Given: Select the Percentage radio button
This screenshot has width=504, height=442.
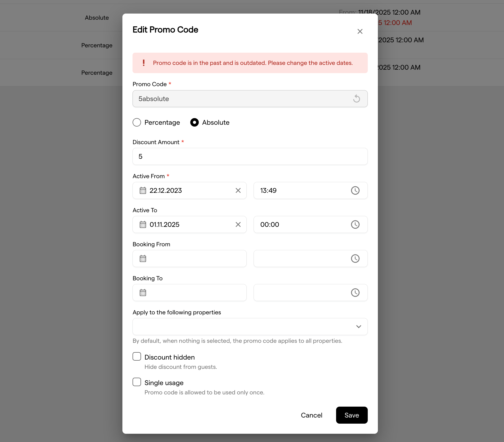Looking at the screenshot, I should (x=137, y=122).
